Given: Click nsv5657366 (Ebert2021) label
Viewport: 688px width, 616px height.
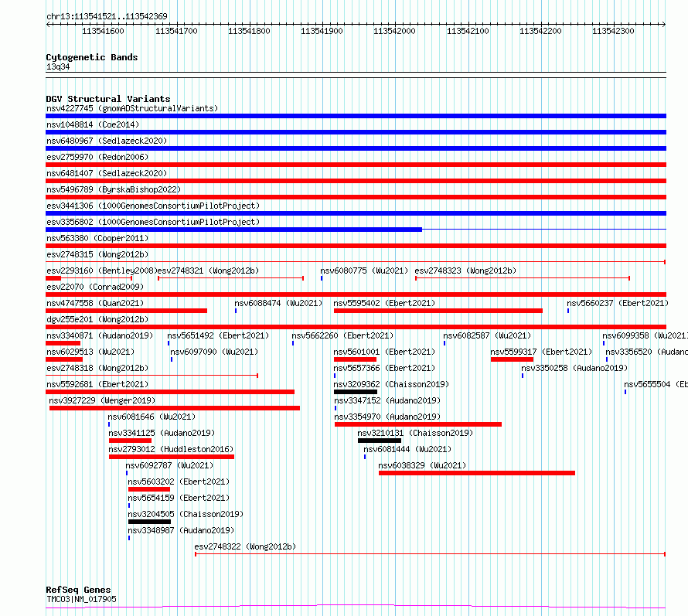Looking at the screenshot, I should [384, 368].
